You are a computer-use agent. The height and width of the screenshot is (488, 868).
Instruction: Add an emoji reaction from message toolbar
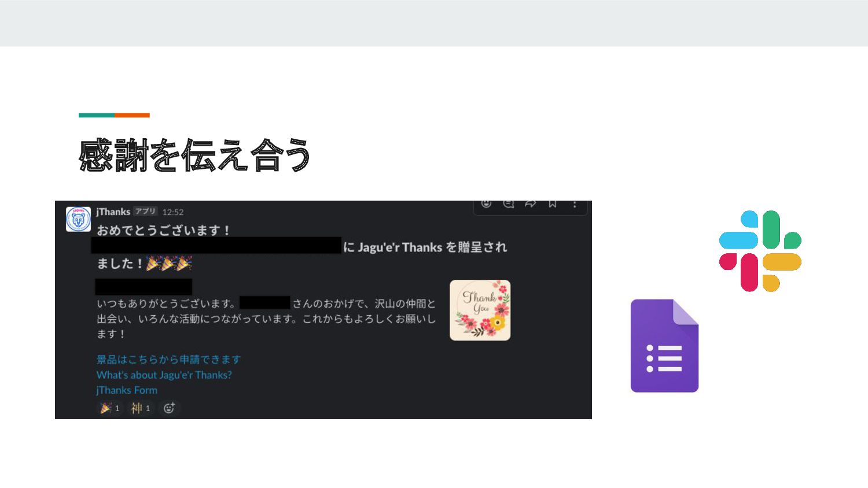[x=487, y=204]
